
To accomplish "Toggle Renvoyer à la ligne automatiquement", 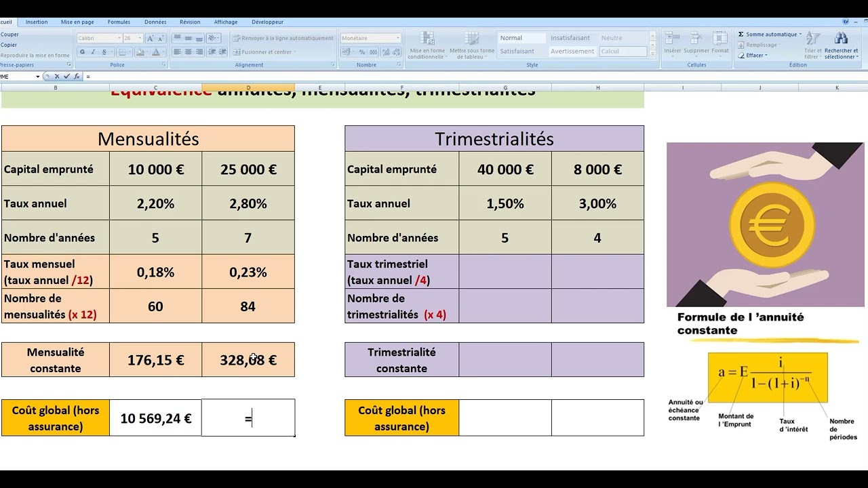I will [283, 38].
